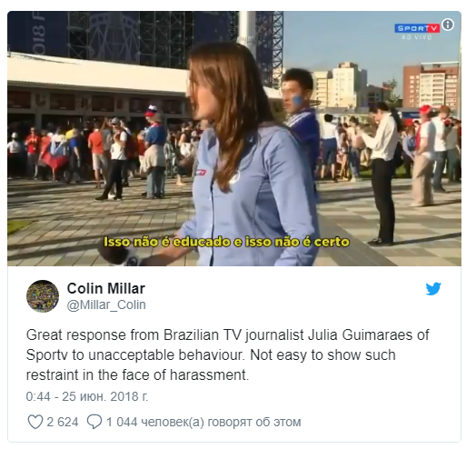The image size is (476, 449).
Task: Click the word 'harassment' in the tweet
Action: pyautogui.click(x=209, y=374)
